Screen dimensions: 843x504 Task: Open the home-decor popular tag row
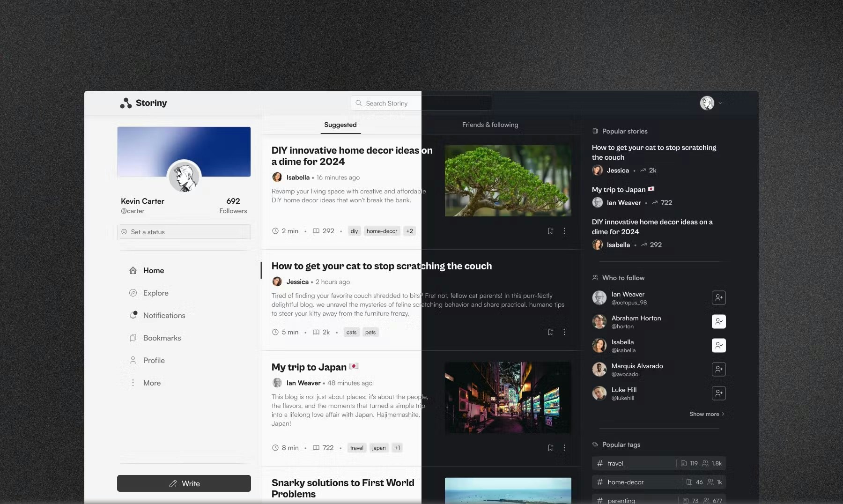coord(659,482)
